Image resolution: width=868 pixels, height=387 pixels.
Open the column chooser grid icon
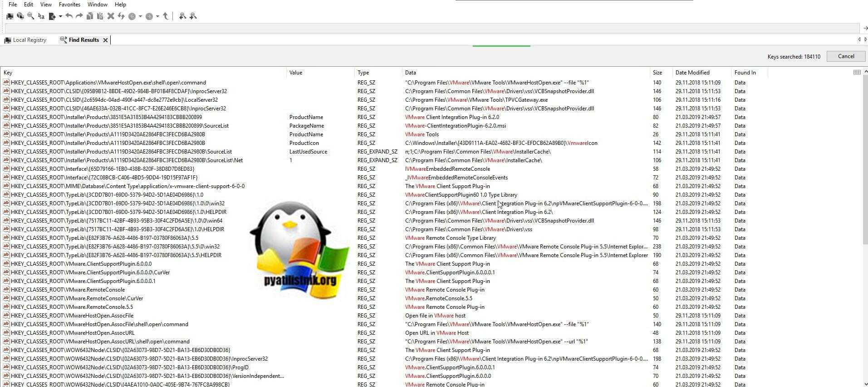click(857, 72)
